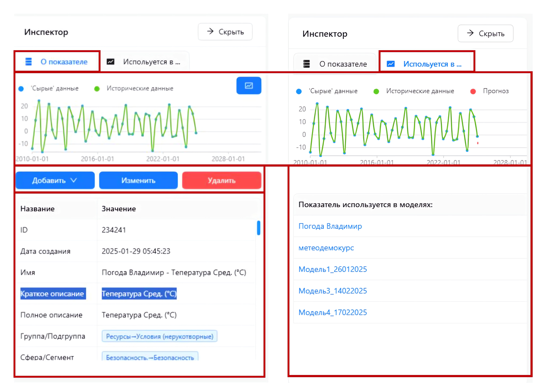Click the chevron arrow on the Добавить button
This screenshot has height=392, width=544.
pyautogui.click(x=74, y=180)
